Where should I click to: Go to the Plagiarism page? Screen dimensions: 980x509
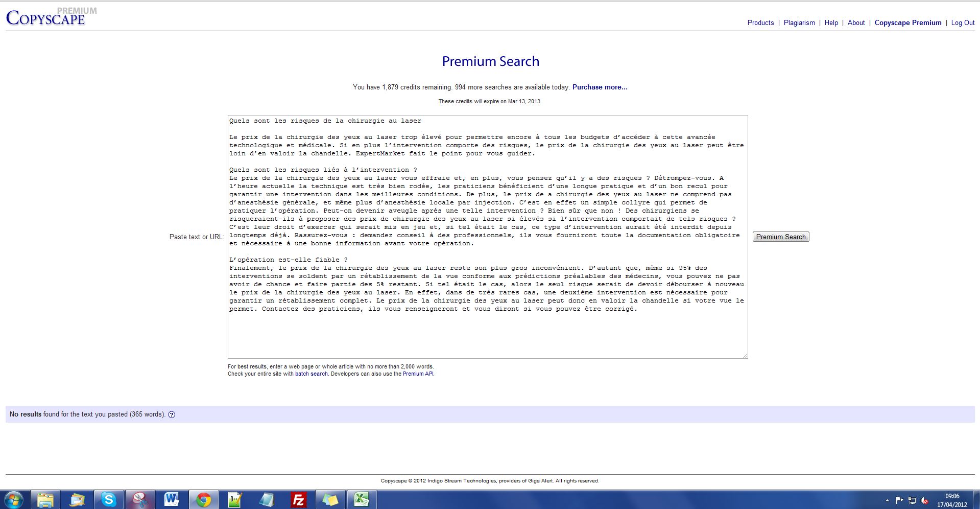(x=799, y=23)
